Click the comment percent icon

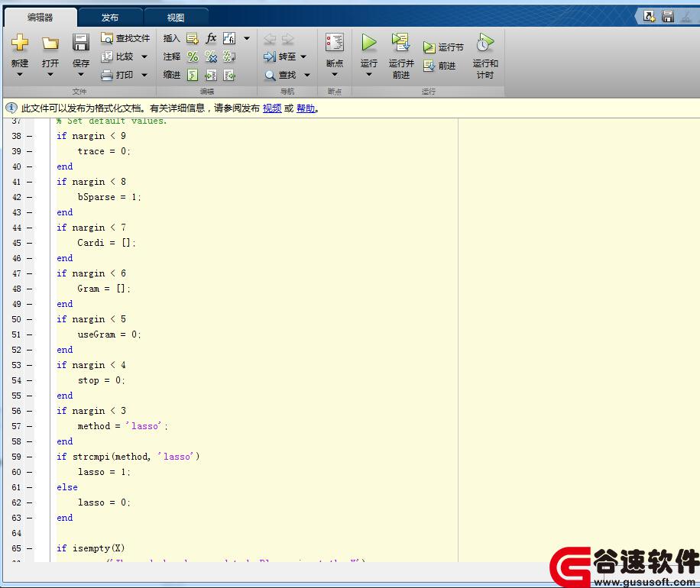coord(193,57)
